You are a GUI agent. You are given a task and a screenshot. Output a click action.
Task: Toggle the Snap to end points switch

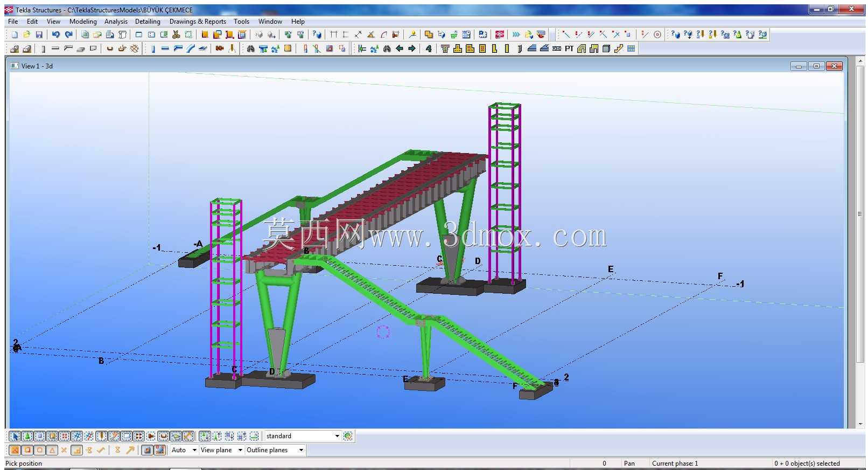click(x=27, y=450)
